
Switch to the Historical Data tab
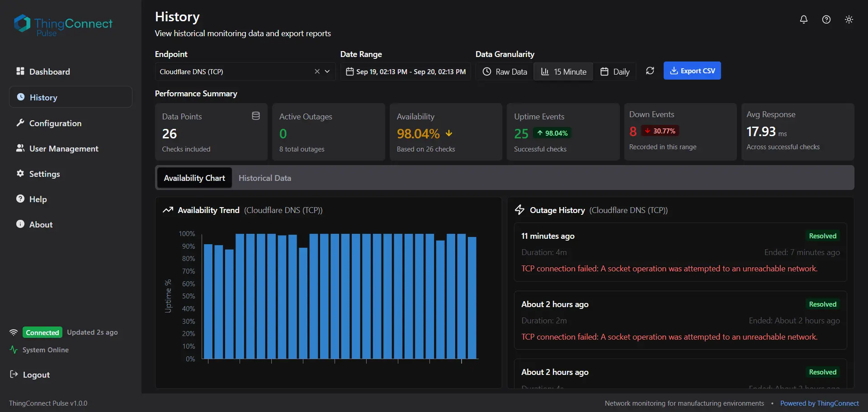pos(264,178)
